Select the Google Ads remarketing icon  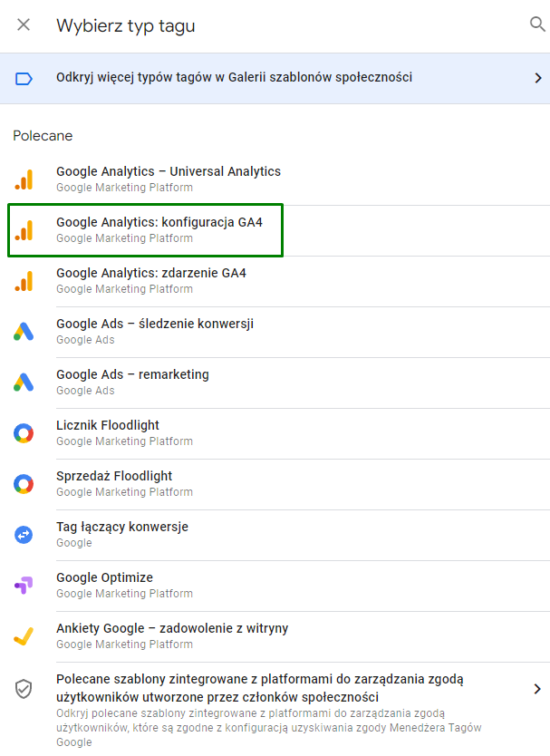coord(23,380)
